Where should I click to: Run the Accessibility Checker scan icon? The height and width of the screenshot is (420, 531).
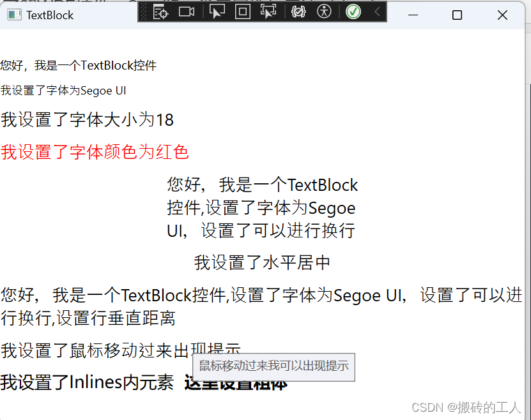(x=324, y=13)
